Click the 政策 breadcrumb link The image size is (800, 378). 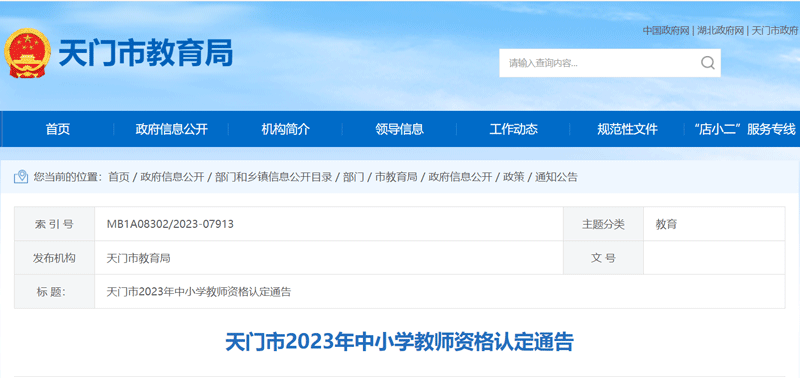tap(513, 177)
